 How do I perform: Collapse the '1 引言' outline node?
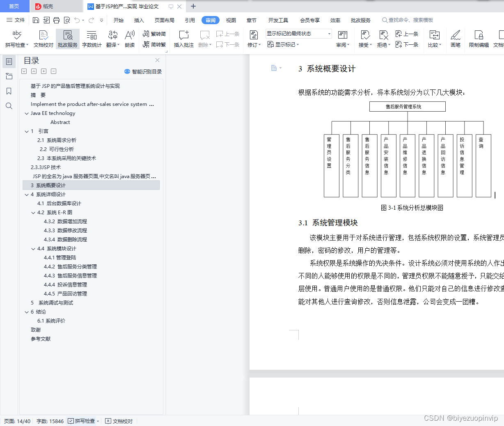(x=27, y=132)
